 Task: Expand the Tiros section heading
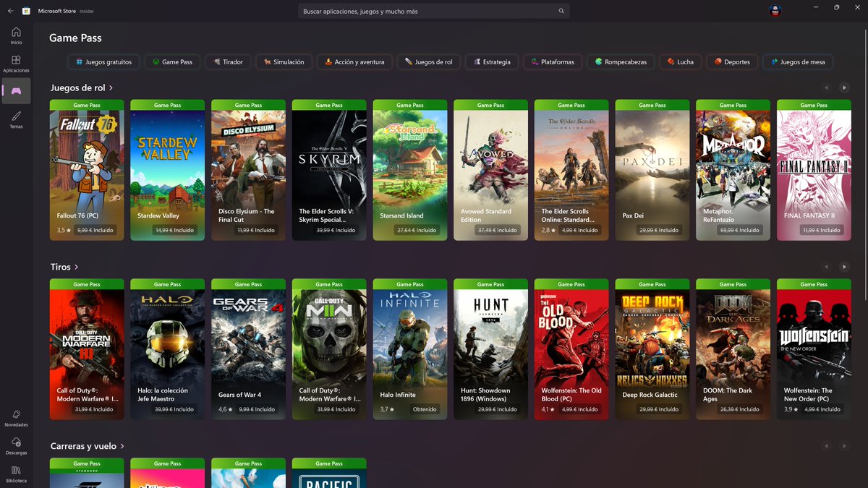pos(64,267)
